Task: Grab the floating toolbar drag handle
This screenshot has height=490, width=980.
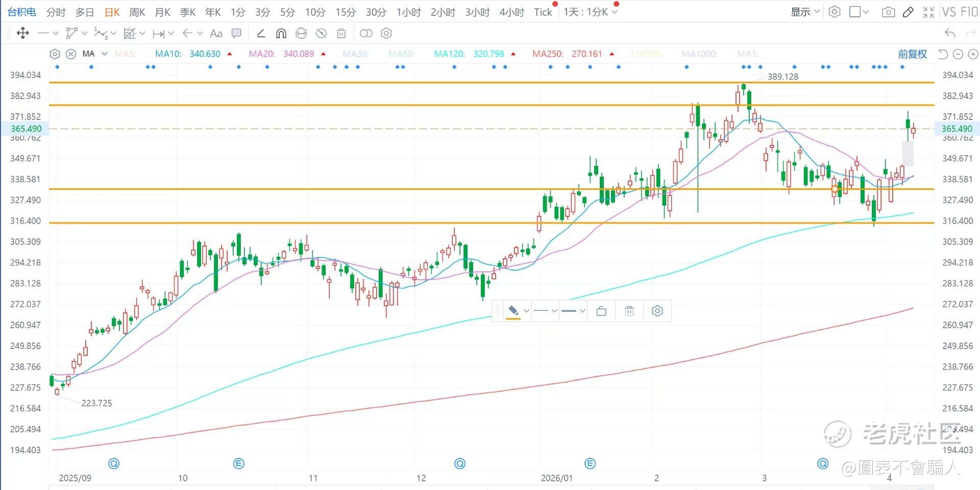Action: tap(498, 311)
